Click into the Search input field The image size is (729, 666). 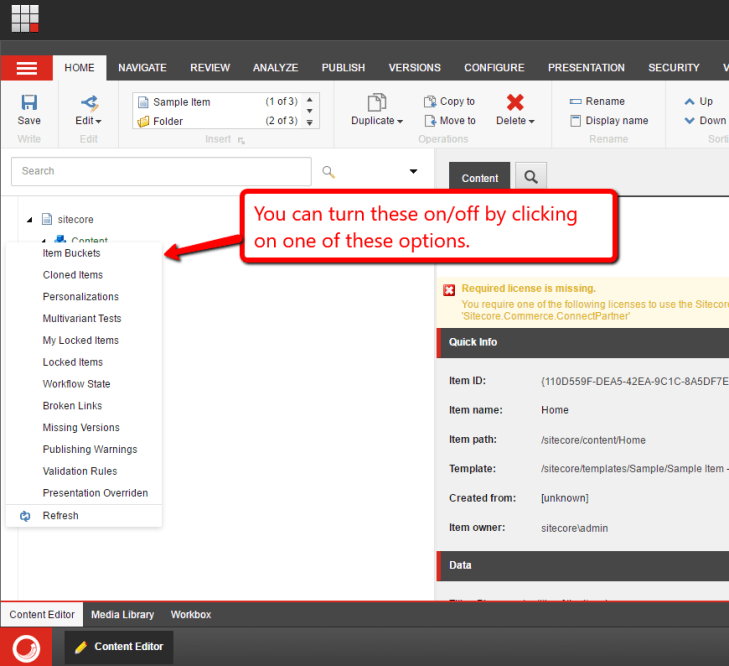pyautogui.click(x=161, y=172)
